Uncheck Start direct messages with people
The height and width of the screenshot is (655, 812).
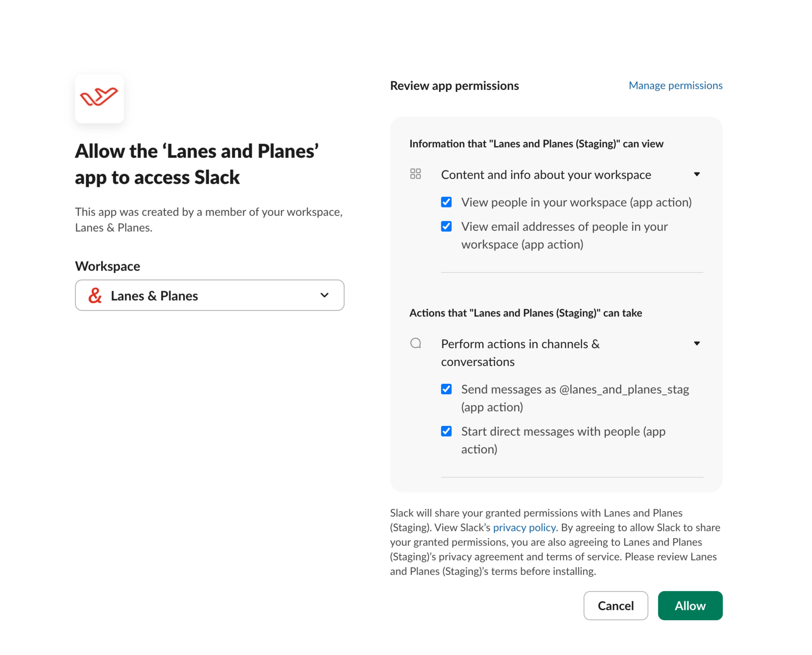point(446,431)
